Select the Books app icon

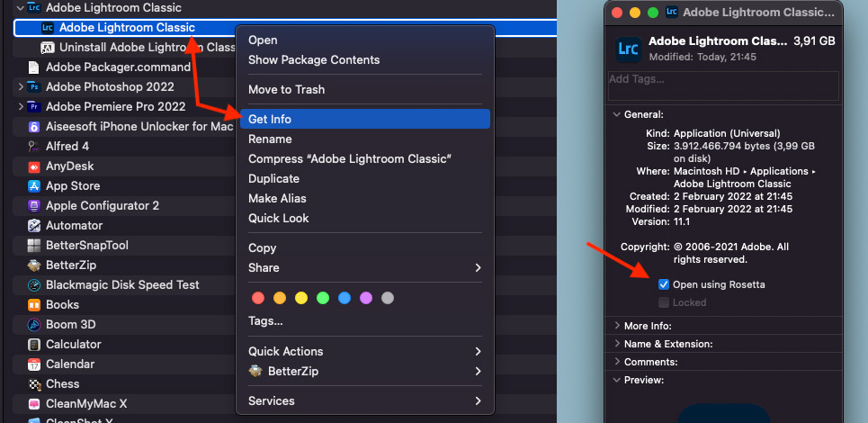click(34, 305)
